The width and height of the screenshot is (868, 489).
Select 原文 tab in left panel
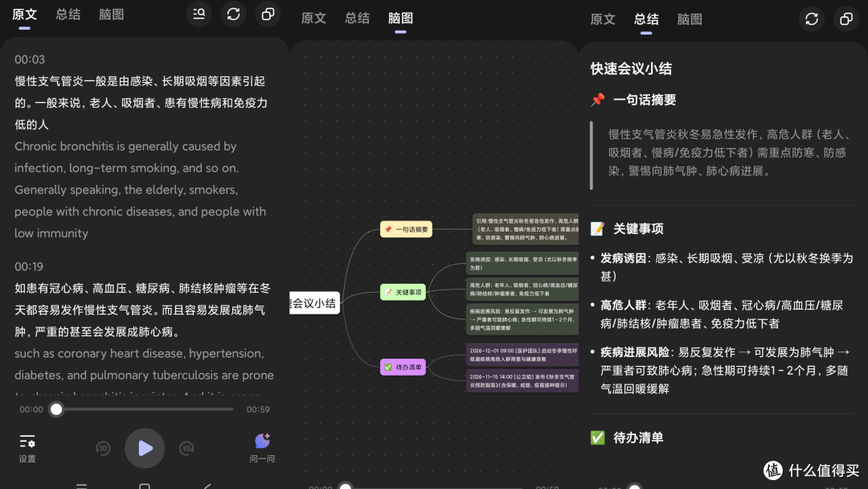pos(24,15)
